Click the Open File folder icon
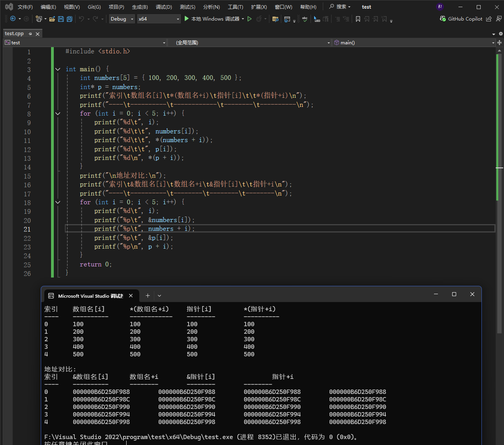 click(x=52, y=19)
